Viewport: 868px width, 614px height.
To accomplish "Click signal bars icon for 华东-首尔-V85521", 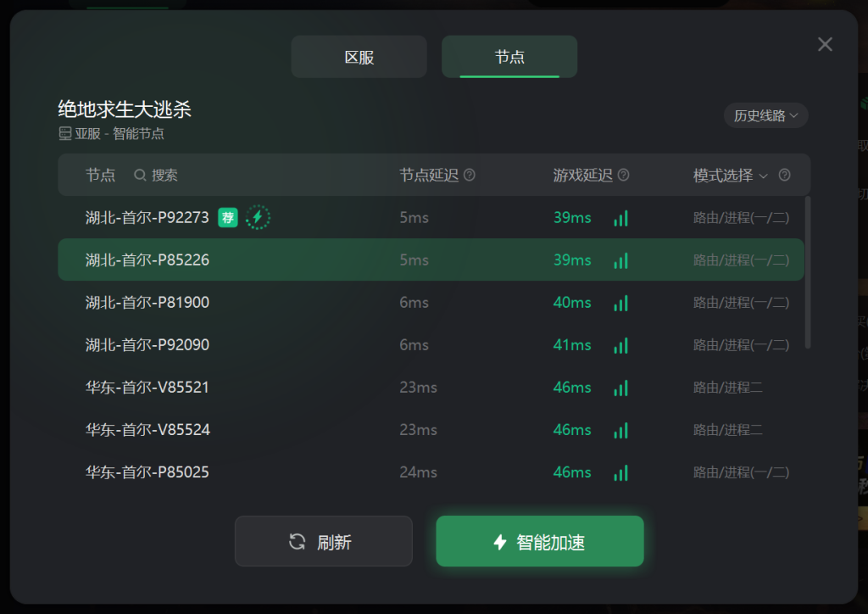I will coord(620,388).
